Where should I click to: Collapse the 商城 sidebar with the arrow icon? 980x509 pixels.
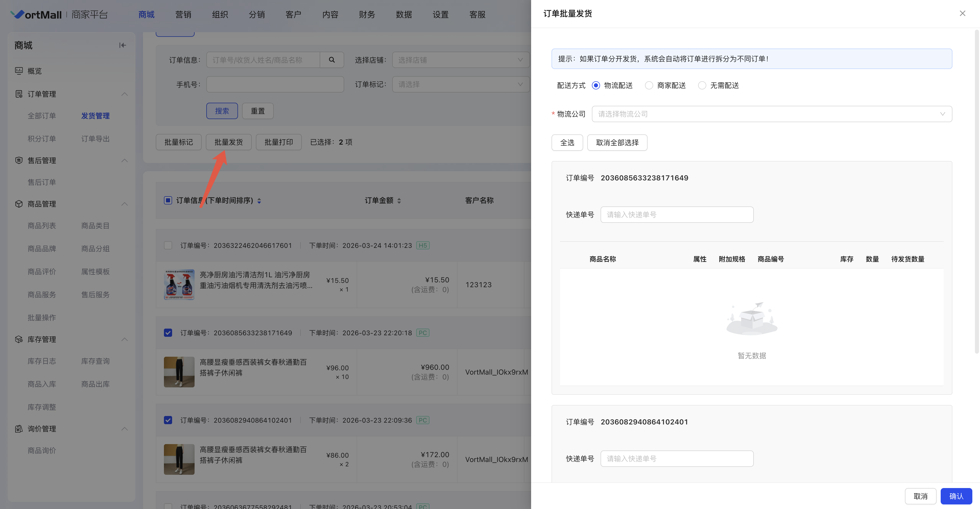(122, 45)
